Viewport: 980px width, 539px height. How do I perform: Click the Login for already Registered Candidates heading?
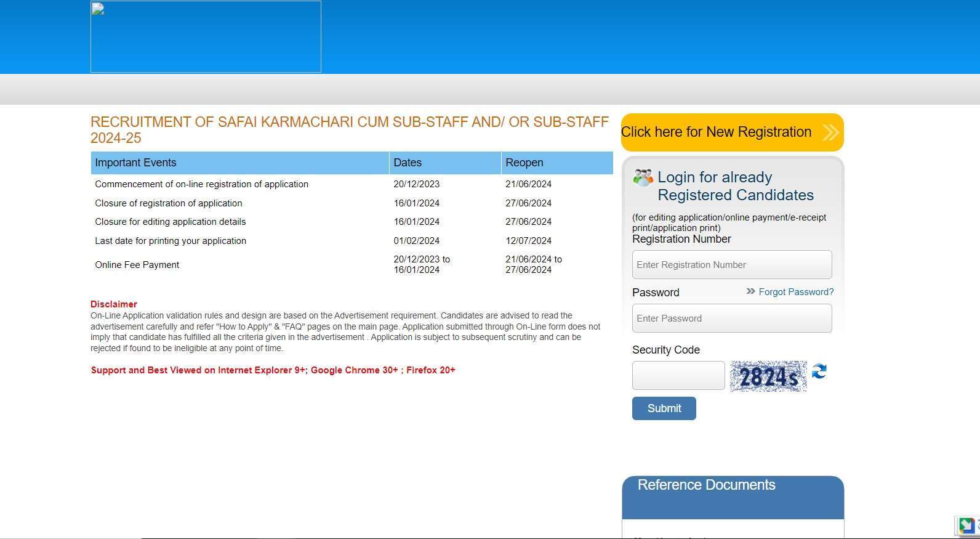(735, 186)
